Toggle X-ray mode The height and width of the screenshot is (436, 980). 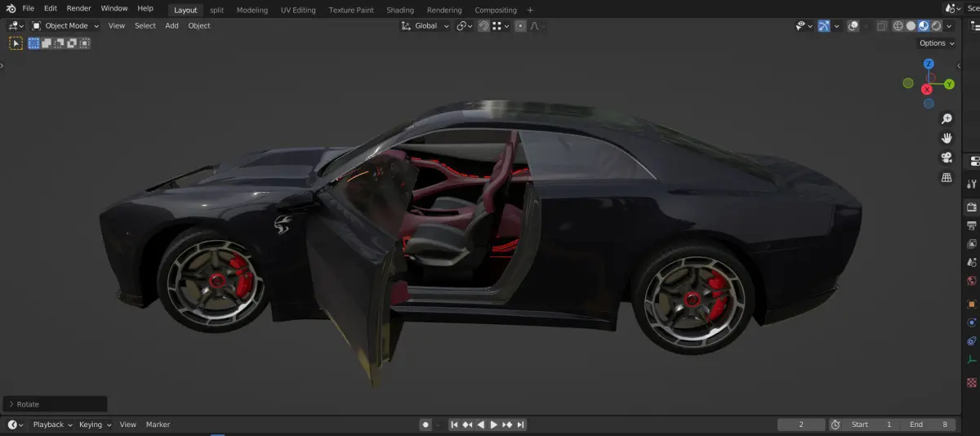pos(882,25)
